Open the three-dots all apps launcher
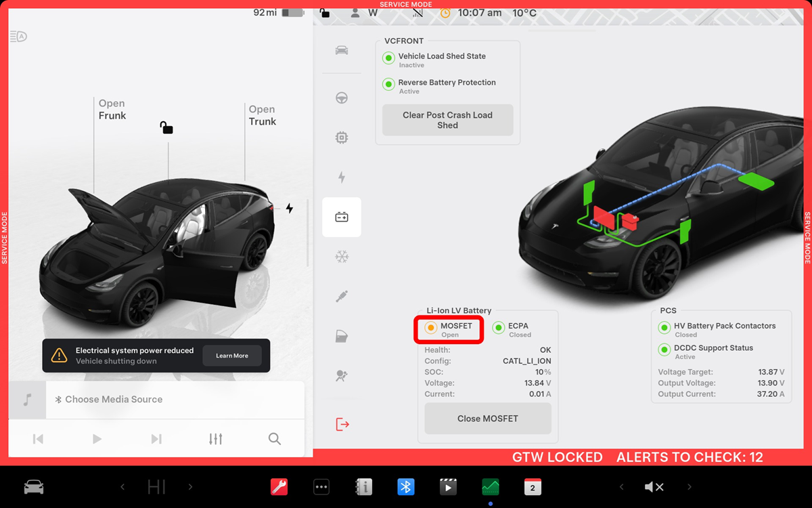812x508 pixels. point(321,487)
